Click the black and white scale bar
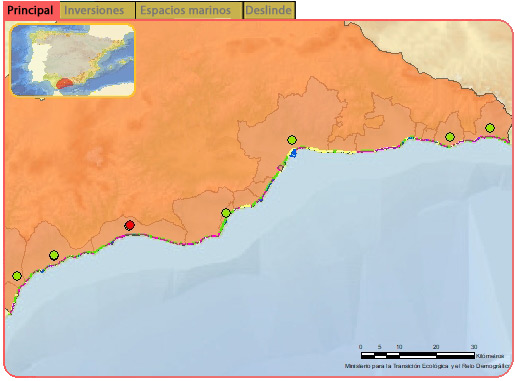 coord(418,355)
